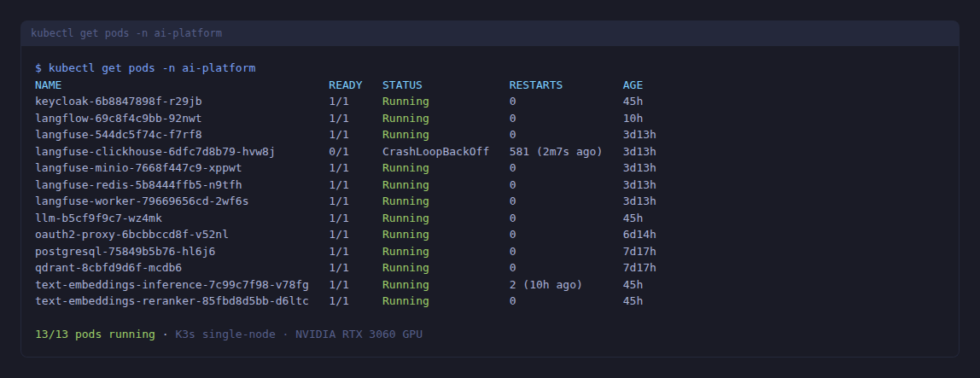Click the 2 (10h ago) restarts value
This screenshot has width=980, height=378.
545,284
